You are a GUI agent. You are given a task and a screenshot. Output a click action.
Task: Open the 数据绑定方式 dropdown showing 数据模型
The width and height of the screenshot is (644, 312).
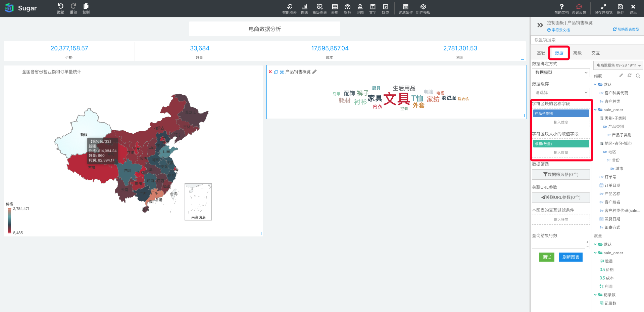tap(561, 73)
